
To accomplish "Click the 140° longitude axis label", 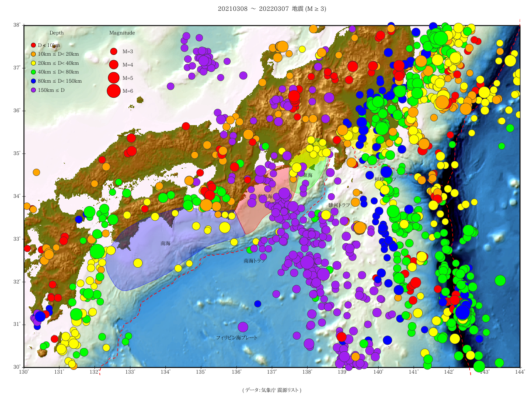I will point(378,372).
